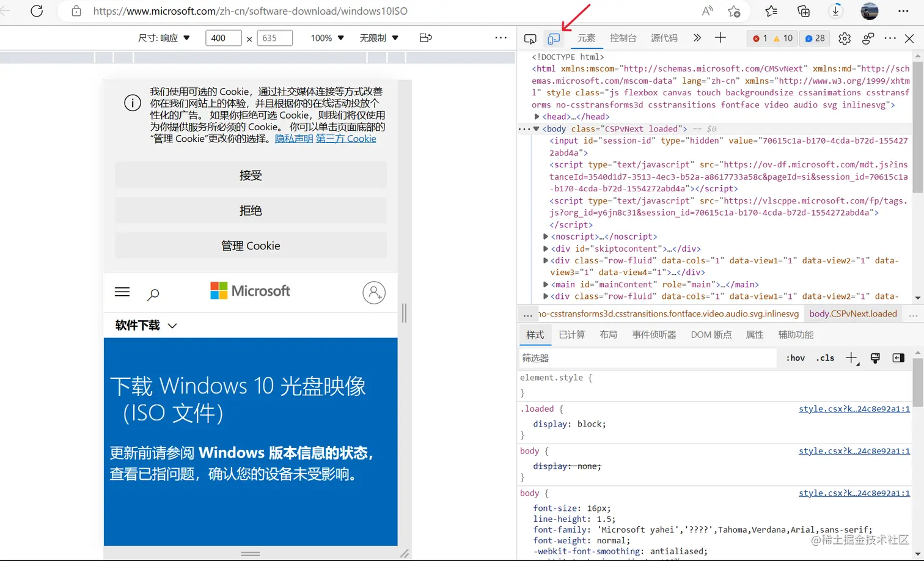The height and width of the screenshot is (561, 924).
Task: Toggle rendering emulation paintbrush icon
Action: point(875,358)
